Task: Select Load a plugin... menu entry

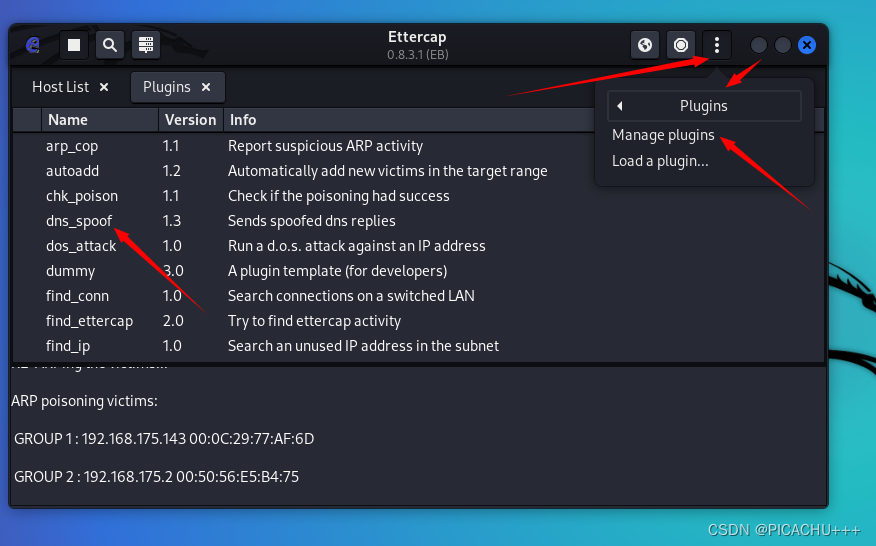Action: pos(660,160)
